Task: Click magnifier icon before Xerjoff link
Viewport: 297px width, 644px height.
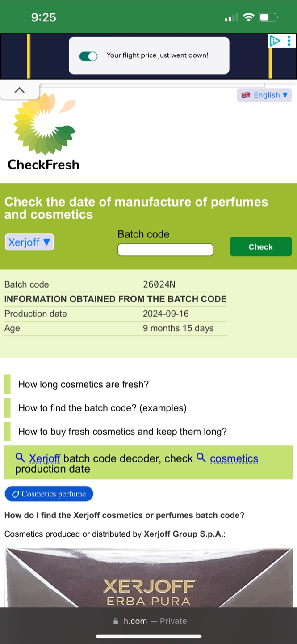Action: point(20,458)
